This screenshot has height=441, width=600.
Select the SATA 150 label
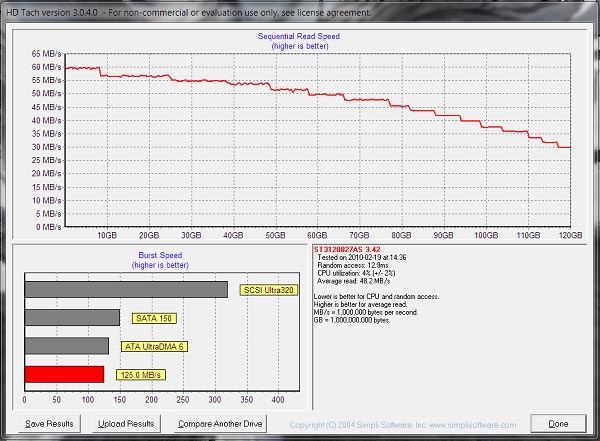click(154, 318)
